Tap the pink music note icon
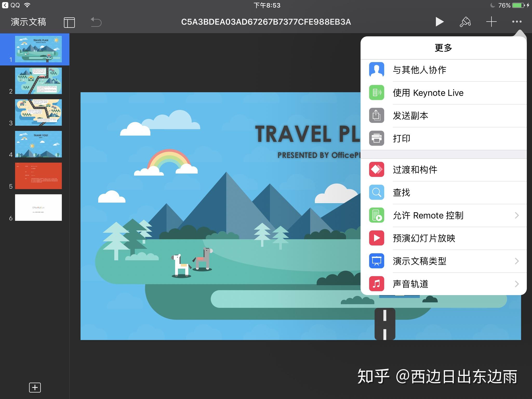532x399 pixels. click(x=376, y=284)
